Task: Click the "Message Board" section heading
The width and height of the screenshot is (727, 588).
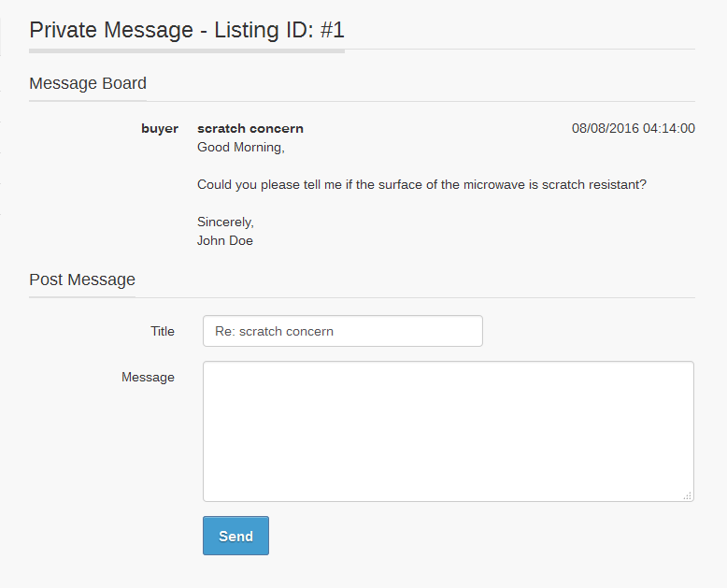Action: pos(88,83)
